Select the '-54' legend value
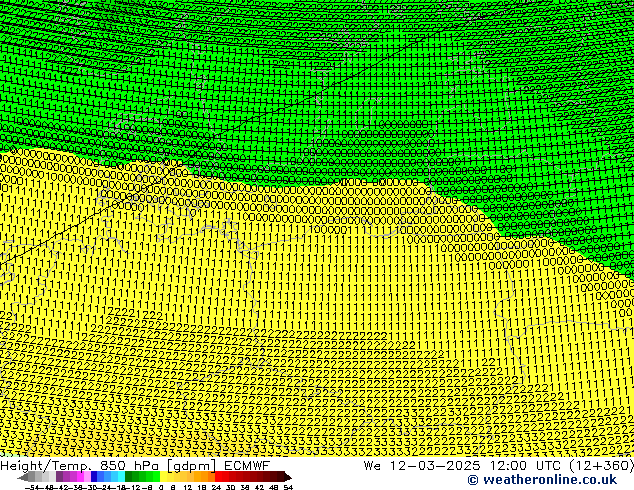This screenshot has height=490, width=634. click(x=32, y=488)
